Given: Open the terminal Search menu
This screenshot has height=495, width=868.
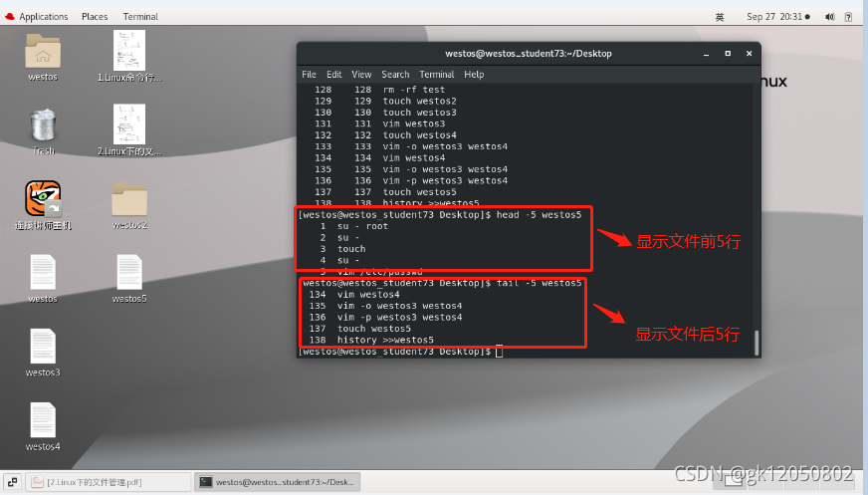Looking at the screenshot, I should (395, 74).
